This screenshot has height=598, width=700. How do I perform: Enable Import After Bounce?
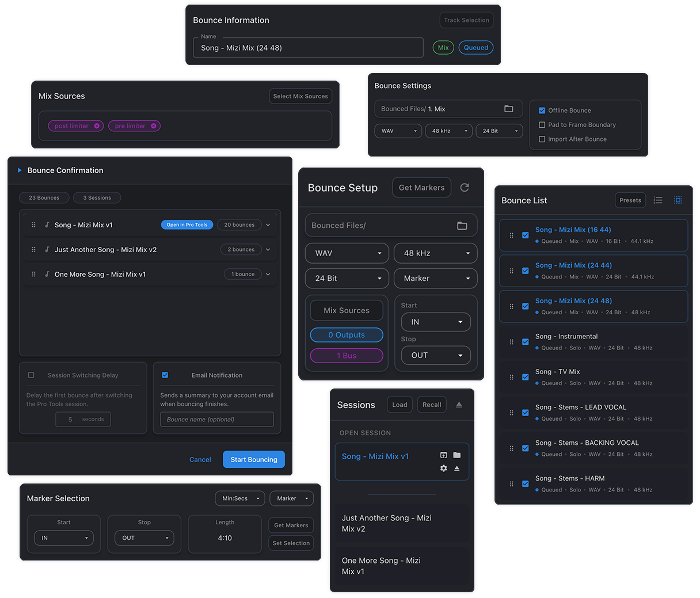[542, 139]
